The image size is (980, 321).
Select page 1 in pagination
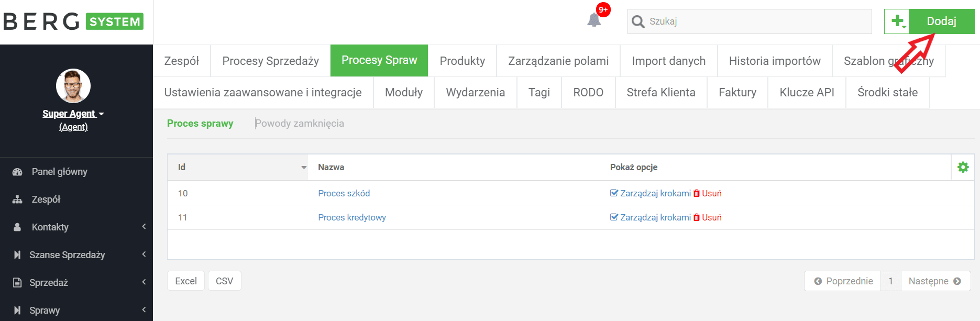point(890,281)
